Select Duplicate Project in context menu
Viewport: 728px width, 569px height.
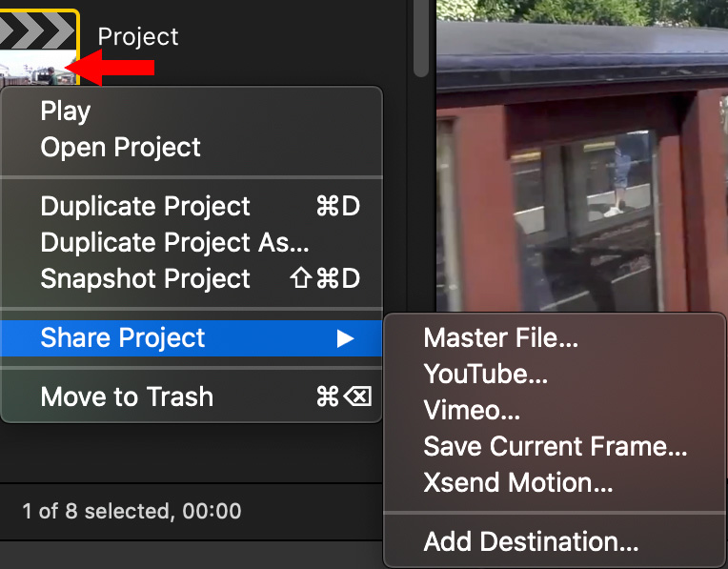(x=192, y=206)
